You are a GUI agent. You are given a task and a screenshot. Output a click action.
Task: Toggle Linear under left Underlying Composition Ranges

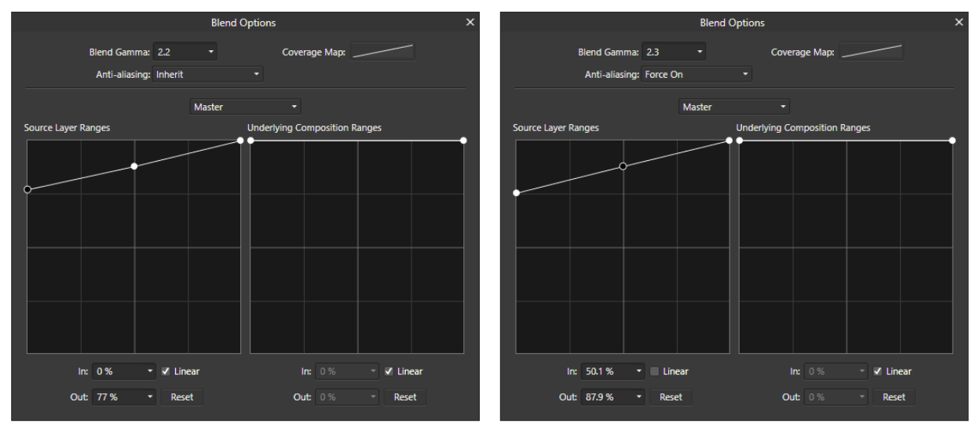(x=389, y=371)
